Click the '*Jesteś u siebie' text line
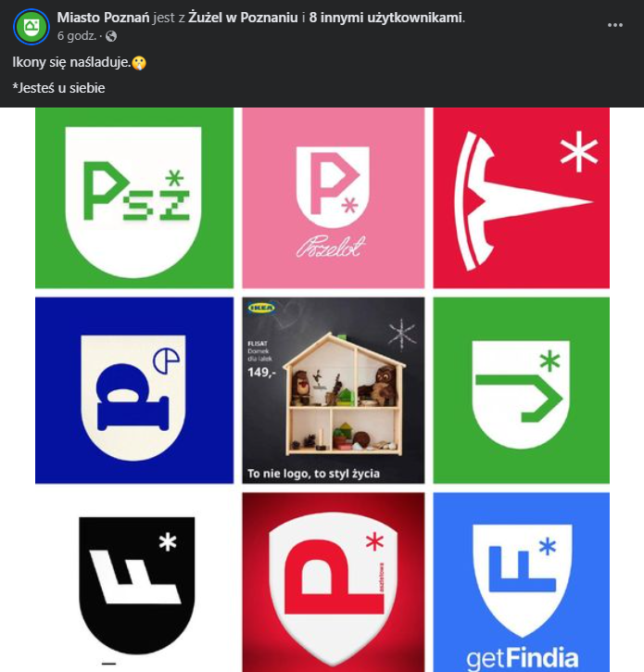This screenshot has width=644, height=672. [x=59, y=88]
